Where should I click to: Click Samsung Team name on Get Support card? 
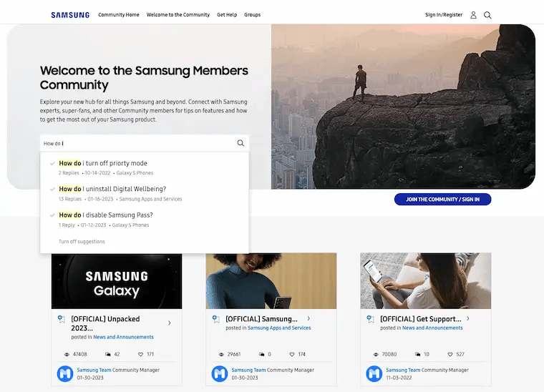(403, 370)
